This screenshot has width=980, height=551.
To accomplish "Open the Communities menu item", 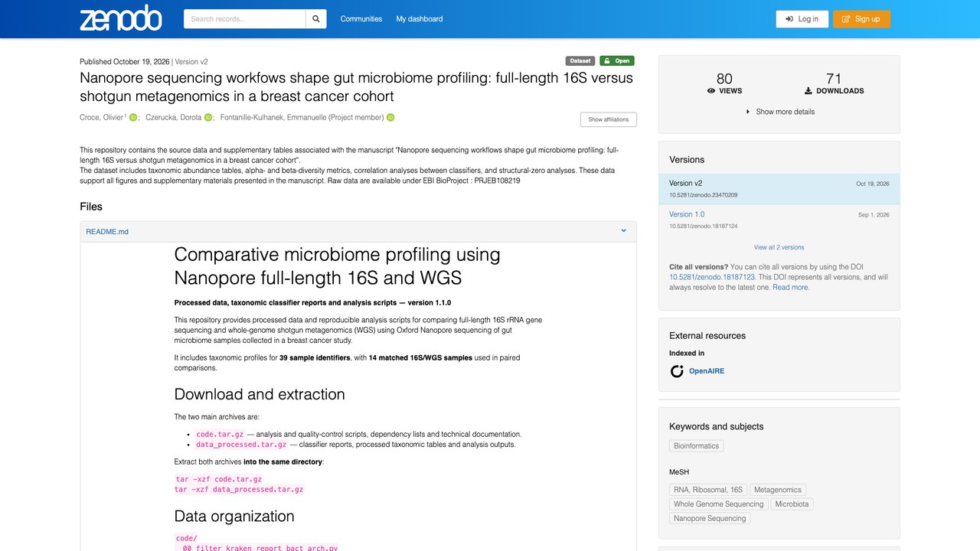I will pyautogui.click(x=361, y=19).
